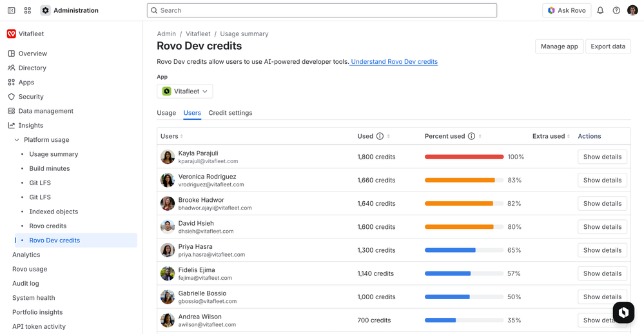Show details for Kayla Parajuli

point(602,157)
